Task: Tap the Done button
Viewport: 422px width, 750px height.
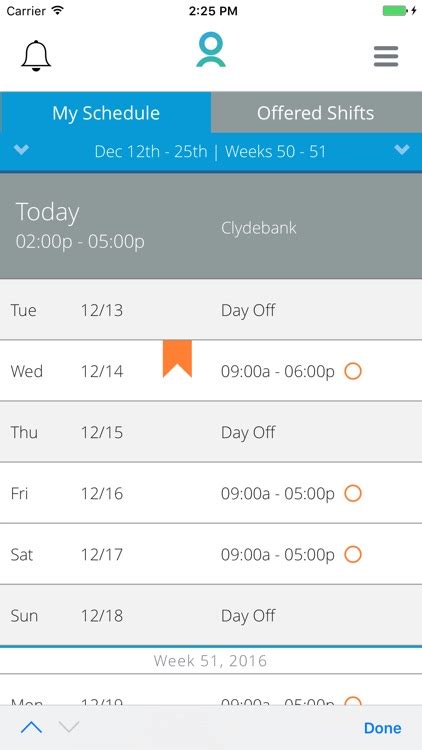Action: point(382,728)
